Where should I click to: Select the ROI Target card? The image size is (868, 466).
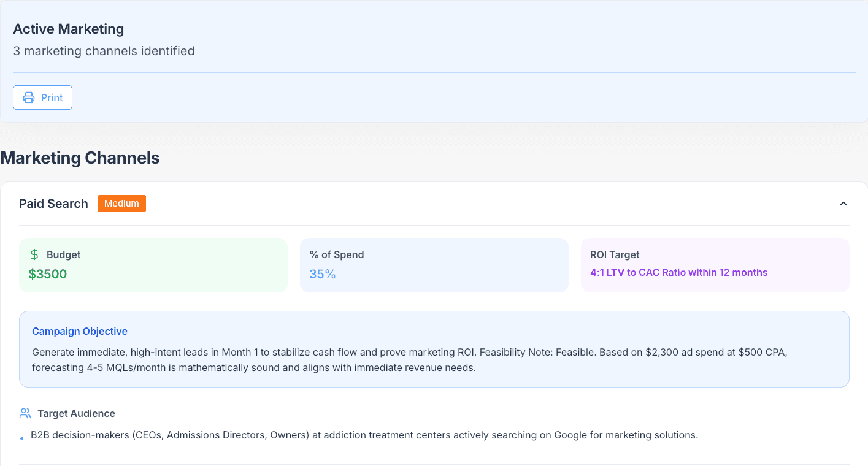click(715, 265)
